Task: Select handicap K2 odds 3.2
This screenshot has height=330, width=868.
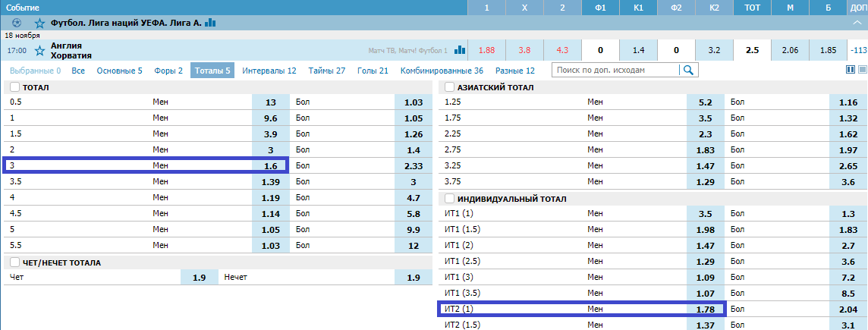Action: tap(714, 50)
